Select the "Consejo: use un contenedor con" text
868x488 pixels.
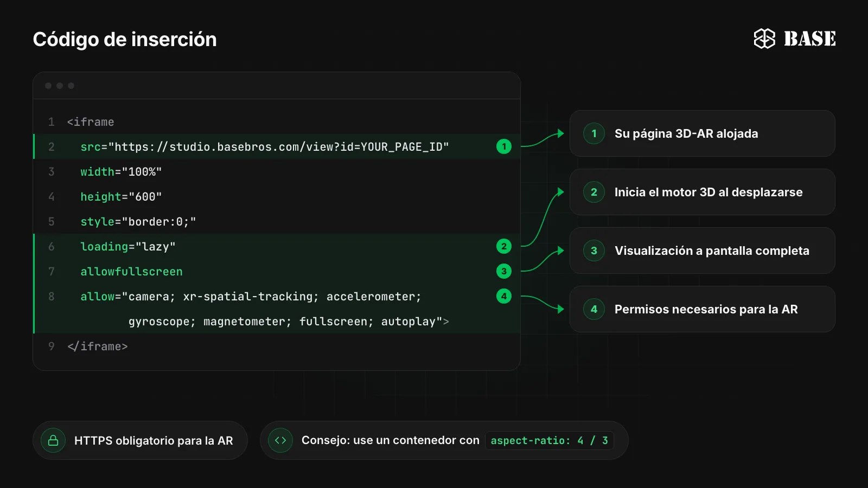click(x=391, y=440)
